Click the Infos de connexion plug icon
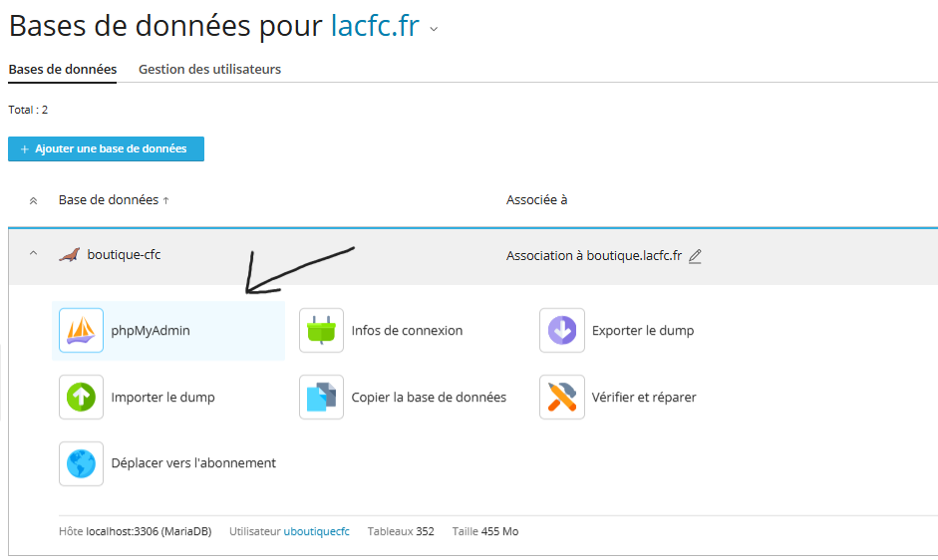The height and width of the screenshot is (560, 938). click(x=321, y=330)
